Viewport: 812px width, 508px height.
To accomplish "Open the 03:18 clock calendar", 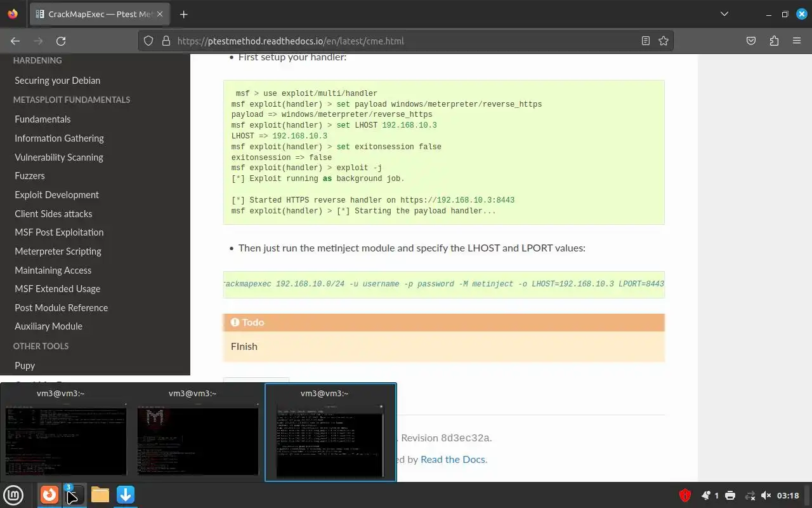I will [788, 495].
